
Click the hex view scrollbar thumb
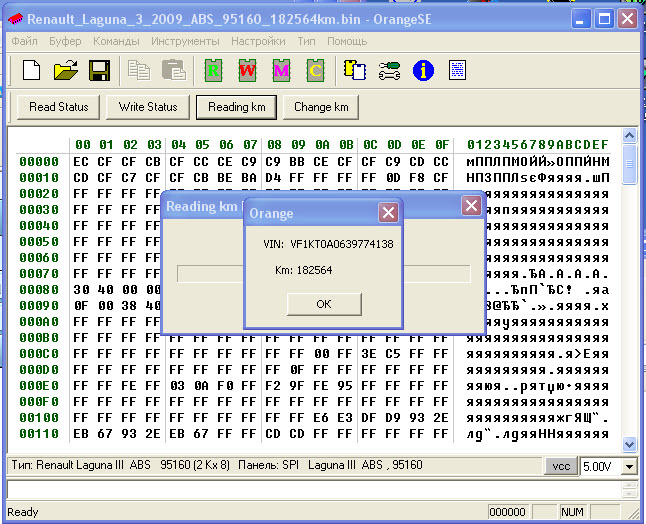point(630,164)
